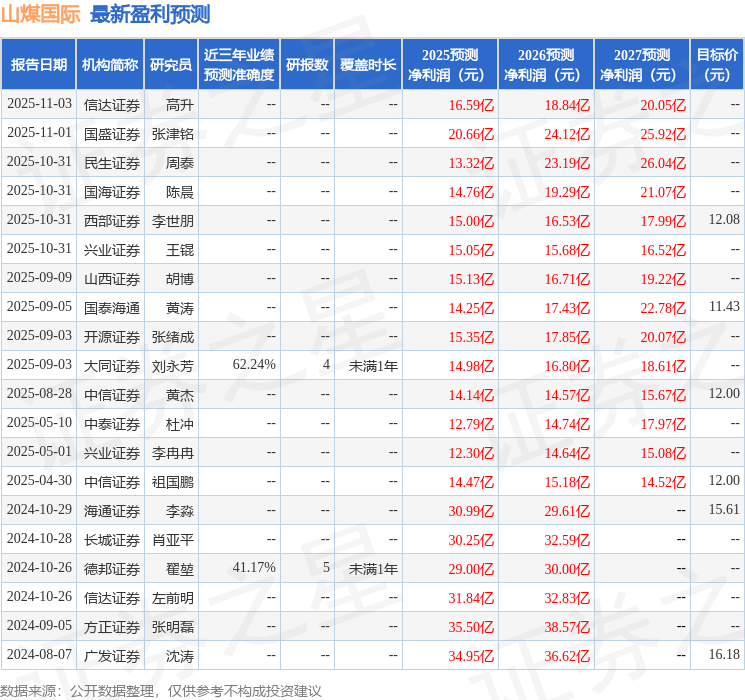Screen dimensions: 745x700
Task: Click the 海通证券 institution cell
Action: (112, 511)
